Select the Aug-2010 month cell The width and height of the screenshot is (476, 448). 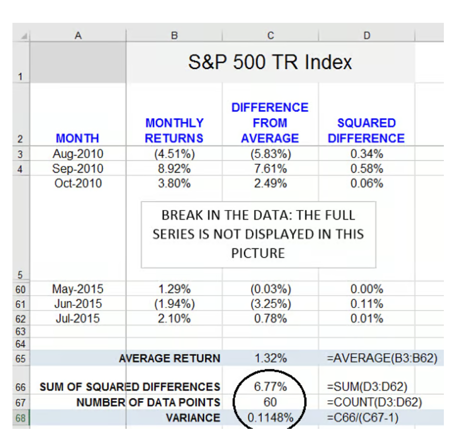tap(78, 154)
